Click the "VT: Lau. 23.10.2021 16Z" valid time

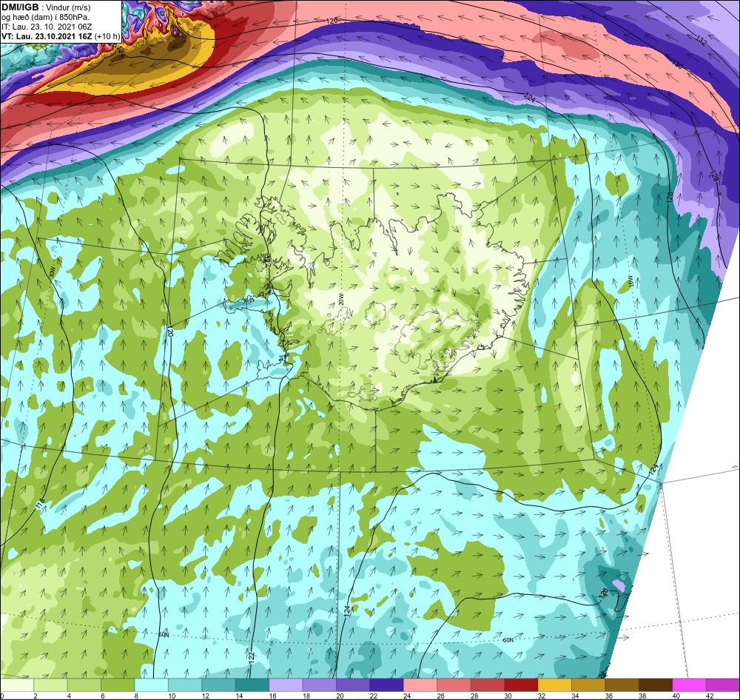pyautogui.click(x=47, y=36)
